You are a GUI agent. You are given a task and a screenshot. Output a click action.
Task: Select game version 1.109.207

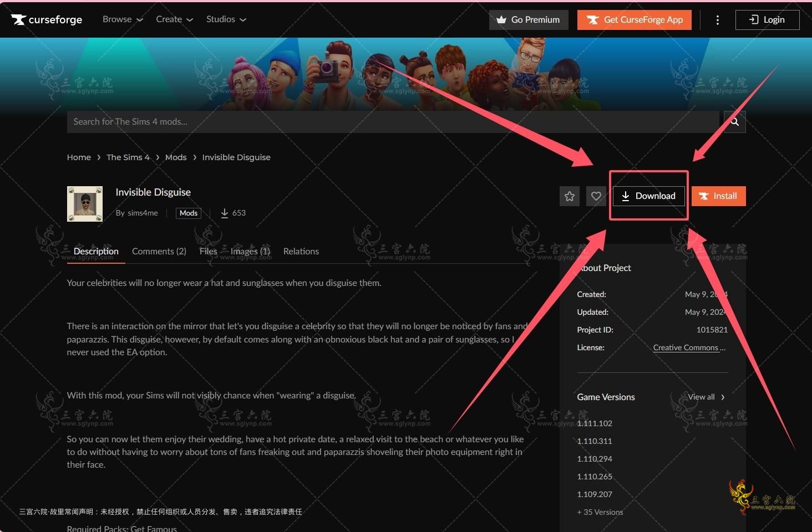pos(595,494)
